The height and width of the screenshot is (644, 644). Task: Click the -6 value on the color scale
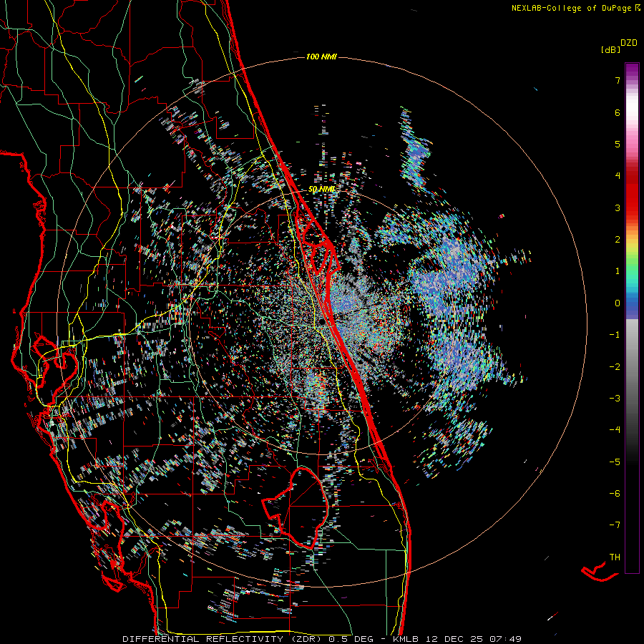[615, 494]
